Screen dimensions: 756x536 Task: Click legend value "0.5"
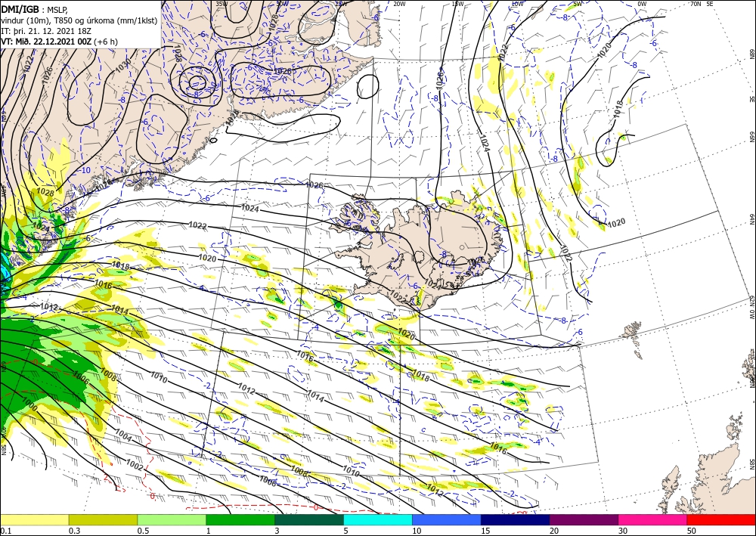143,531
